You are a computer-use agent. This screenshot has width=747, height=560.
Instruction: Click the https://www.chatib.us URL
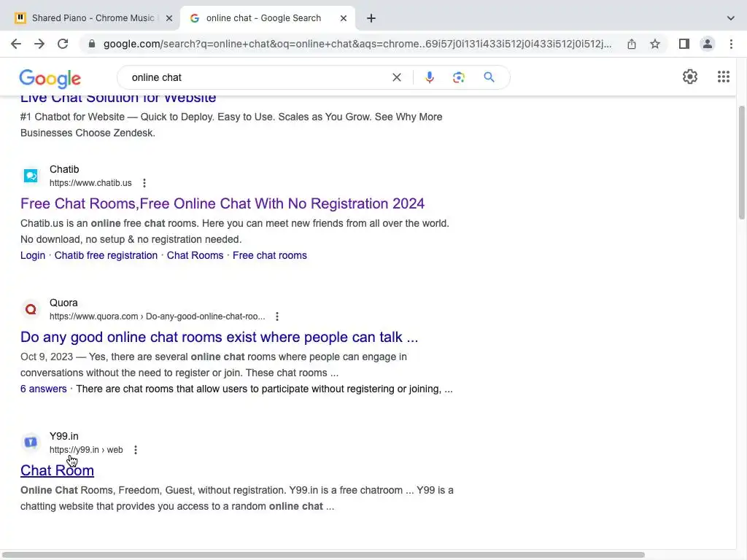pyautogui.click(x=90, y=183)
